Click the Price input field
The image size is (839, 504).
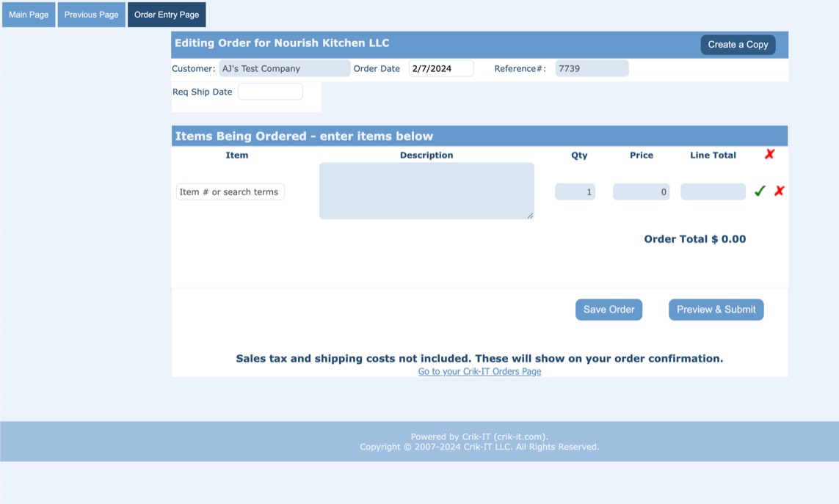(x=641, y=192)
